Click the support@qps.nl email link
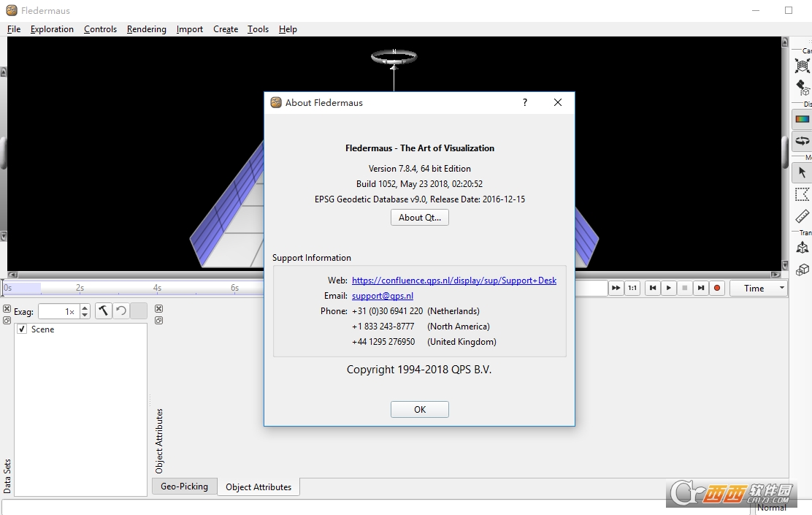Screen dimensions: 812x515 383,296
